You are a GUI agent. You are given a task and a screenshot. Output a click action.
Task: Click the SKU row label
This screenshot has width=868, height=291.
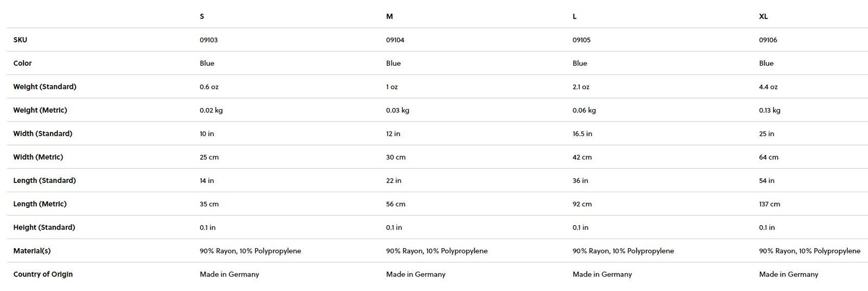pyautogui.click(x=20, y=40)
